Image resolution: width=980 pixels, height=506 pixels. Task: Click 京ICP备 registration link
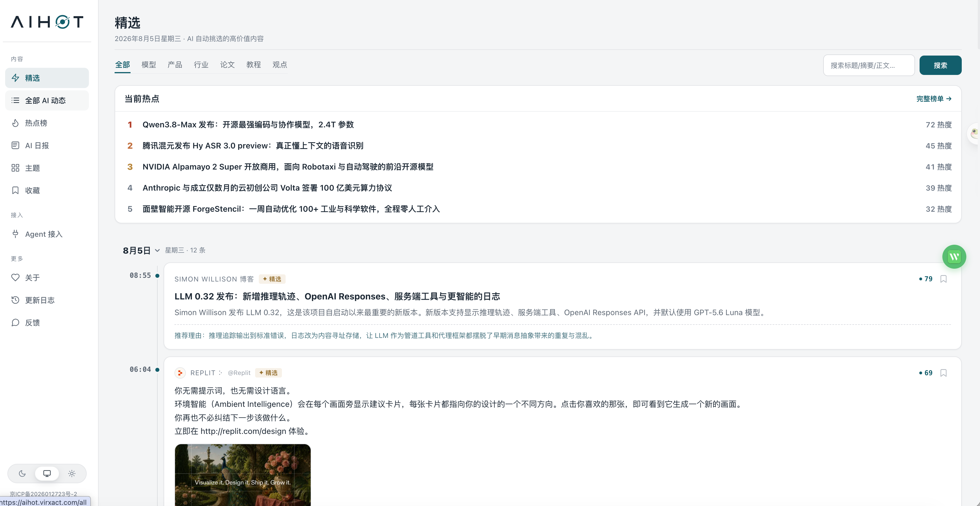[43, 494]
